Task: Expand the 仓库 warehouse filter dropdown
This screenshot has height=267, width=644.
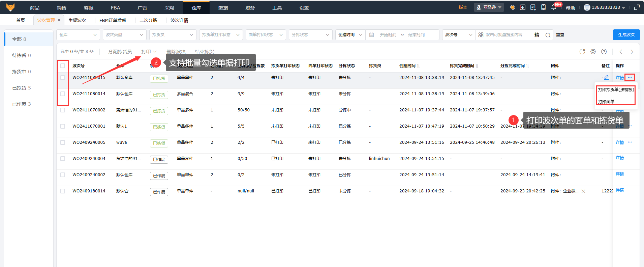Action: pos(78,35)
